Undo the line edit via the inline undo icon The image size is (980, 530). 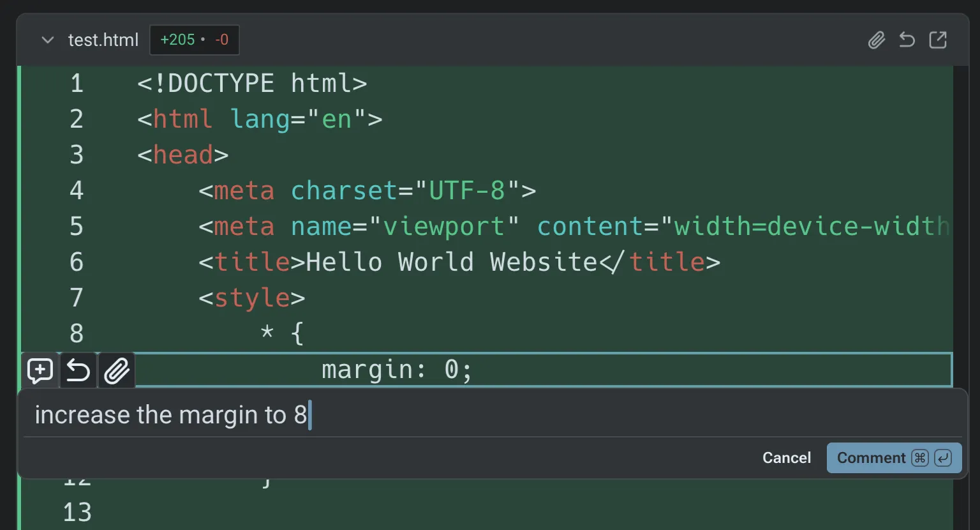pyautogui.click(x=78, y=370)
